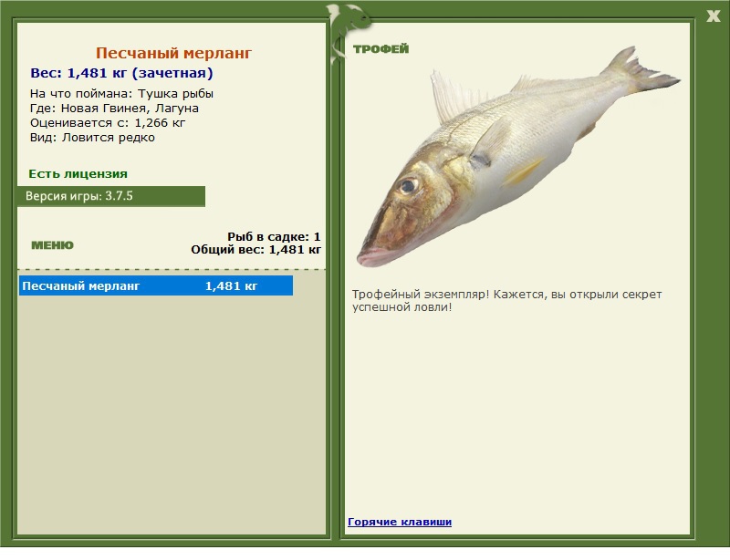730x560 pixels.
Task: Click the 1,481 кг weight in highlighted row
Action: (x=231, y=286)
